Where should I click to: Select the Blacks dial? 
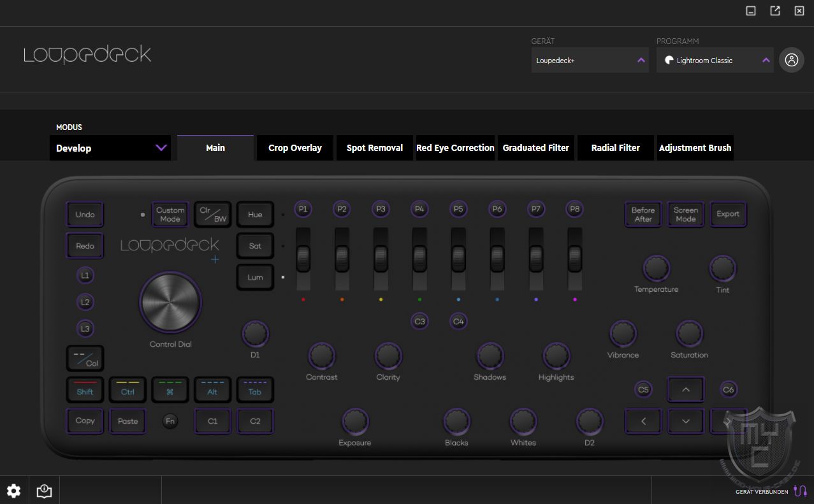[456, 421]
